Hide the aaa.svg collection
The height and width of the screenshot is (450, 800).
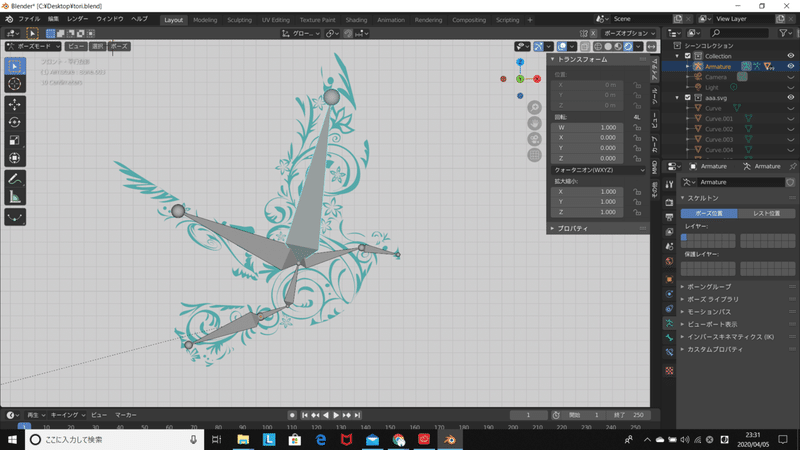point(790,97)
